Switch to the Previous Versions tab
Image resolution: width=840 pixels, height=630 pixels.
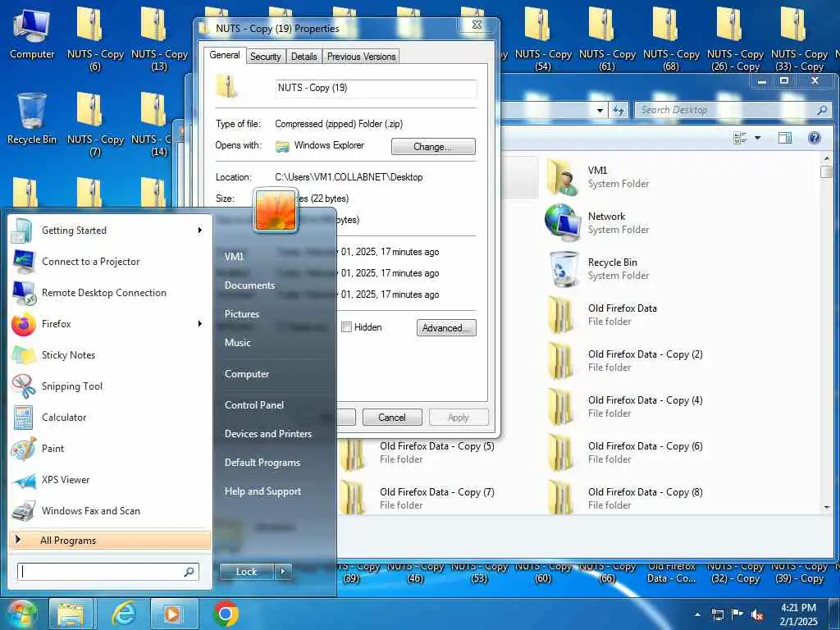pos(361,57)
